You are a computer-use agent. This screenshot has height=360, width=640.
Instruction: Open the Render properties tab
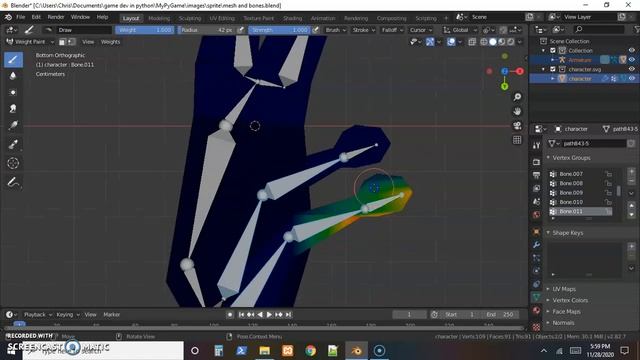click(x=536, y=162)
